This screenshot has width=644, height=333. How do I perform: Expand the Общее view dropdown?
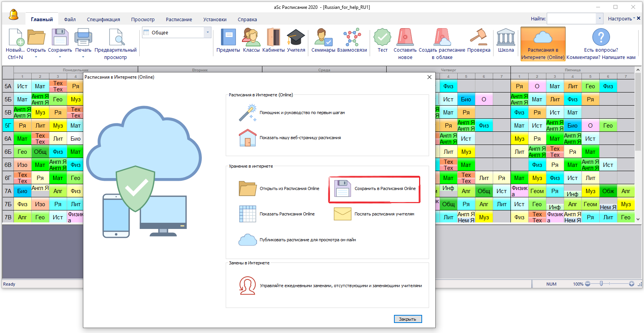pyautogui.click(x=208, y=32)
